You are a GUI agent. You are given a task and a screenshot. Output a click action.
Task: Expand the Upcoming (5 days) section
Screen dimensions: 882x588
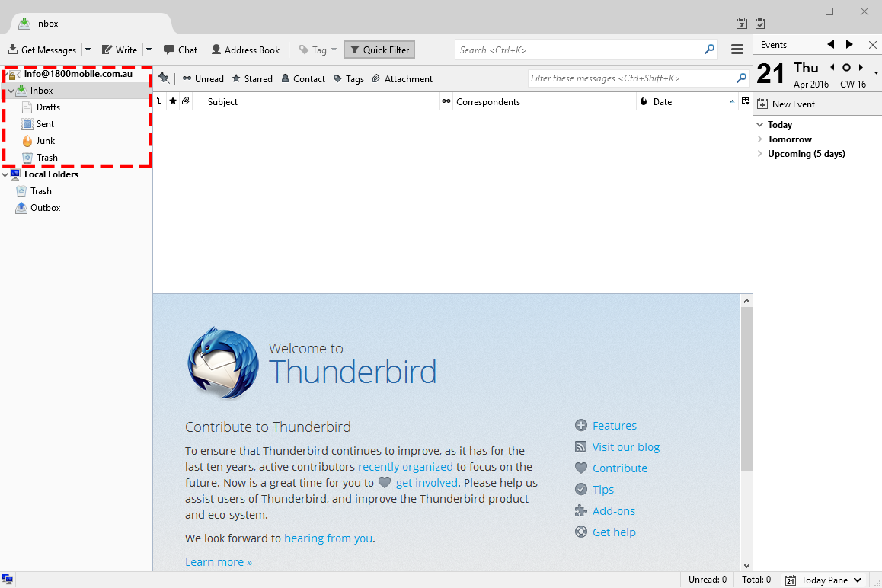coord(760,154)
